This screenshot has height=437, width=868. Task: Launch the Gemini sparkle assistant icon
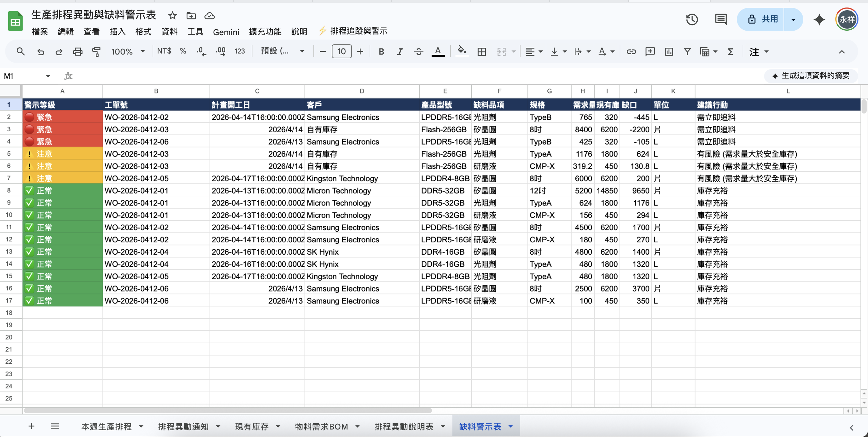819,19
